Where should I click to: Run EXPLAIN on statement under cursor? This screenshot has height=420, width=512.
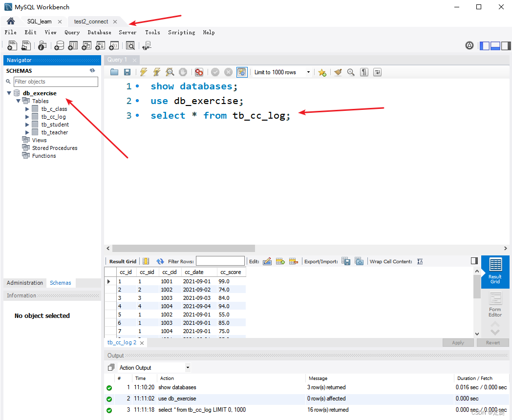[170, 72]
